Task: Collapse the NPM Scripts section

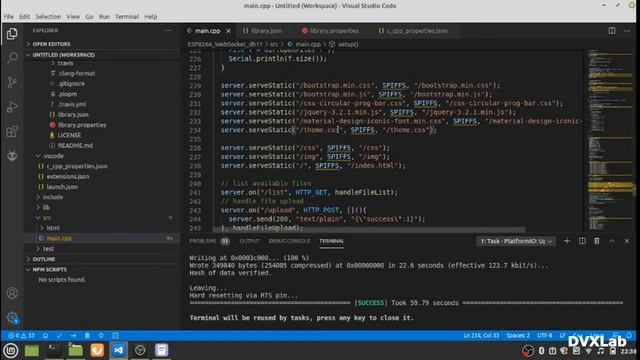Action: 49,270
